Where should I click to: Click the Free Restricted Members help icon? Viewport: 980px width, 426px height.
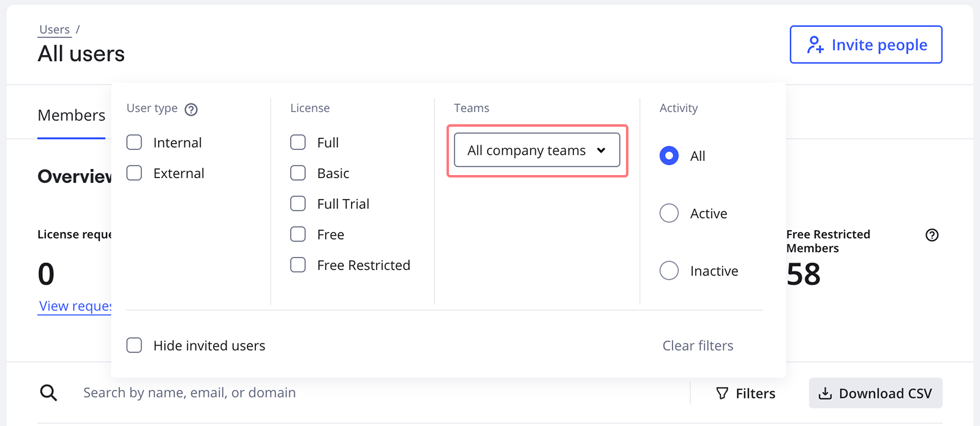(932, 235)
